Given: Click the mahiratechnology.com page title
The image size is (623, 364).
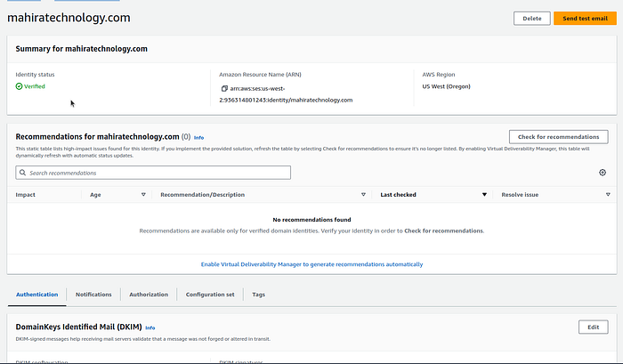Looking at the screenshot, I should point(69,18).
